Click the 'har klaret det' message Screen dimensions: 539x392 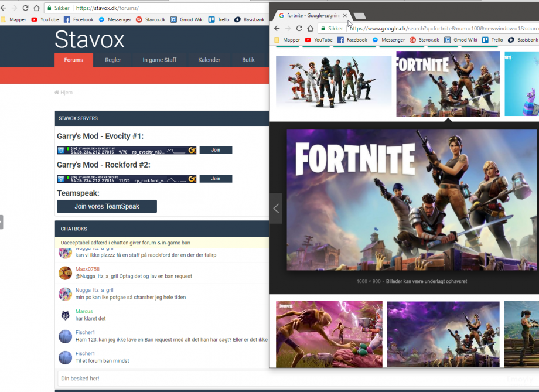pyautogui.click(x=90, y=319)
